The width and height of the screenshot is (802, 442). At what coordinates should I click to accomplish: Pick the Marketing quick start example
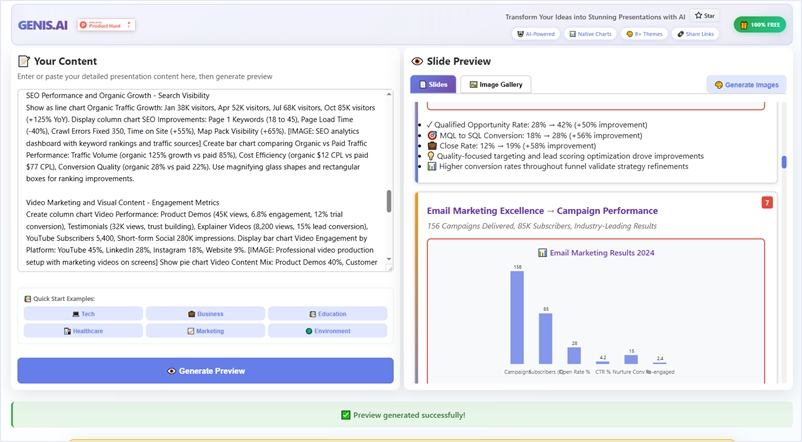(x=205, y=331)
